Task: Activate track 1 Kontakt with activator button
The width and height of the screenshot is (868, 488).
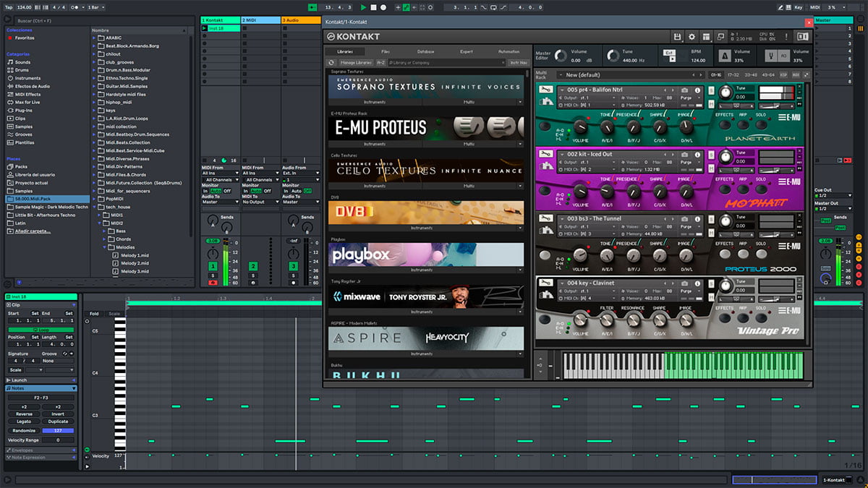Action: [x=213, y=267]
